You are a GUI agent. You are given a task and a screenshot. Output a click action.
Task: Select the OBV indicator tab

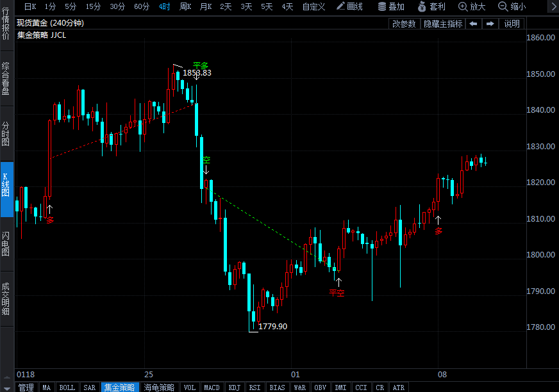tap(320, 388)
